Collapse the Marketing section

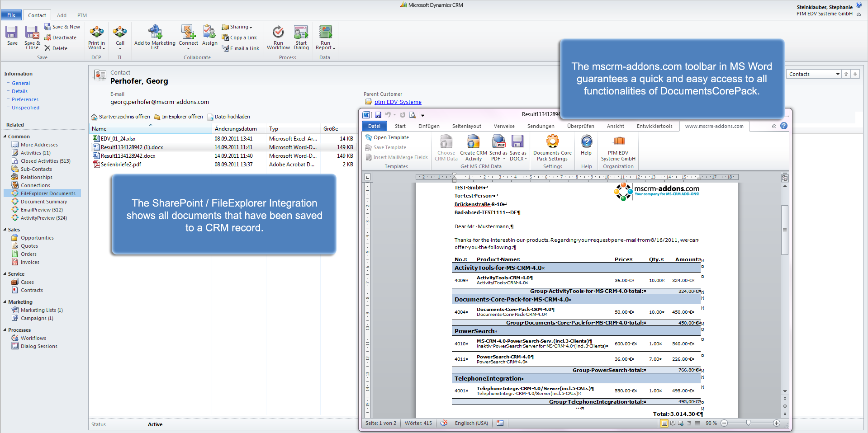(5, 302)
